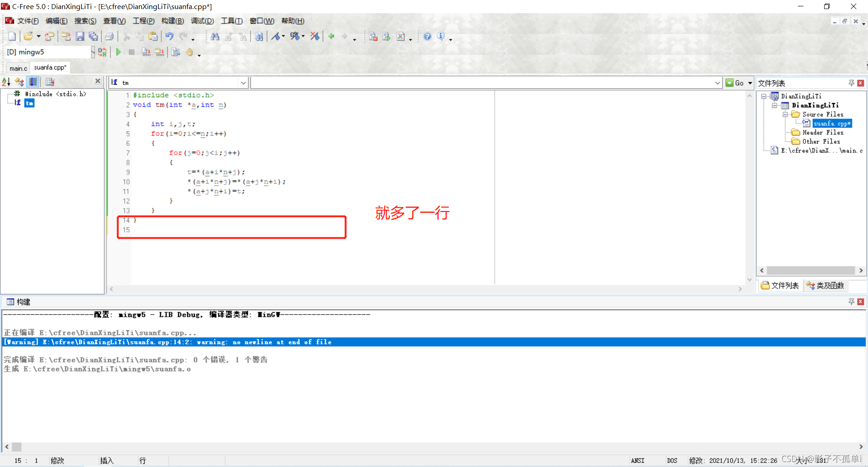Toggle the symbol filter button with colored squares
Image resolution: width=868 pixels, height=467 pixels.
[x=19, y=82]
